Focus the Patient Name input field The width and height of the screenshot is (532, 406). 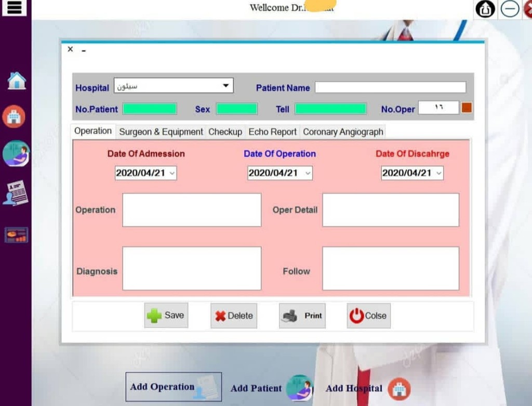tap(391, 87)
